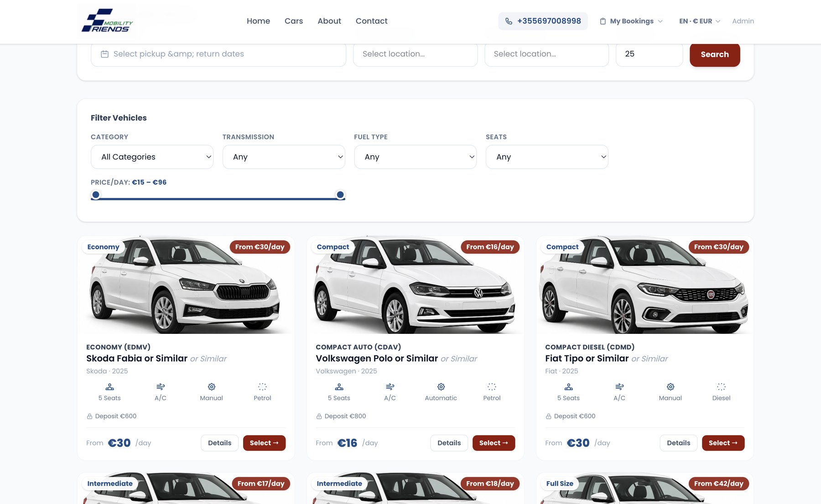Click the pickup & return dates field
This screenshot has width=821, height=504.
click(x=218, y=54)
